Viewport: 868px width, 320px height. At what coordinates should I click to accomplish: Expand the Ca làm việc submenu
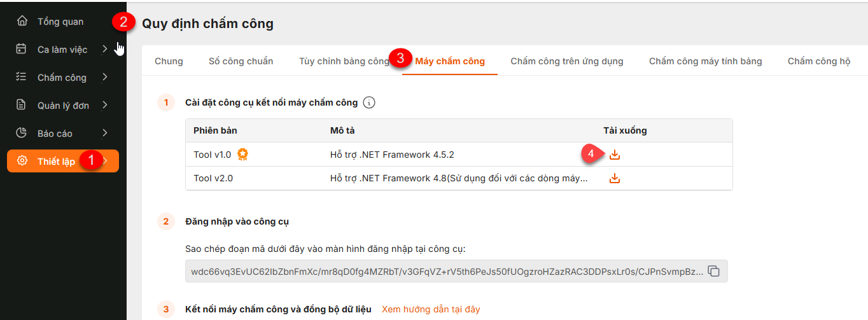click(x=105, y=50)
